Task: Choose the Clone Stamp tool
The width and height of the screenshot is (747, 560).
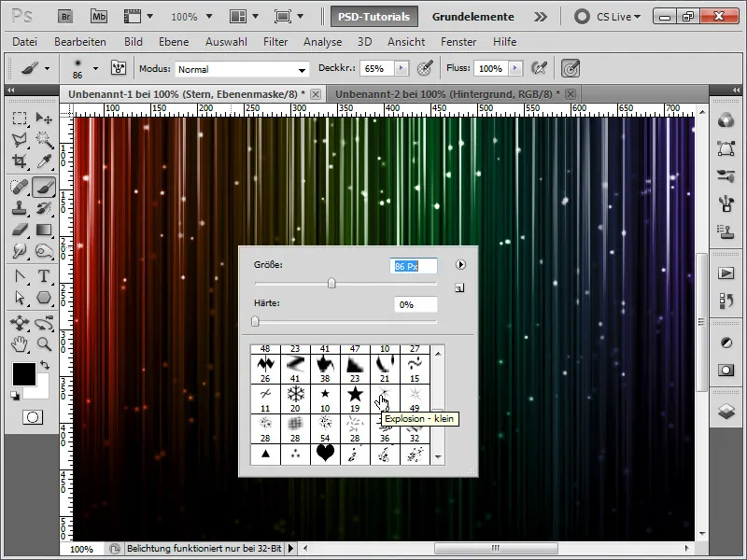Action: click(20, 208)
